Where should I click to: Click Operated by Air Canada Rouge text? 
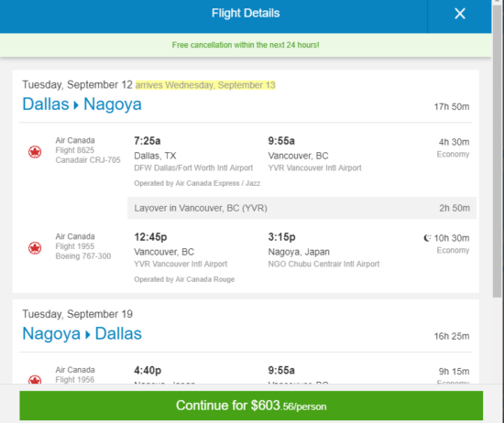click(x=184, y=279)
